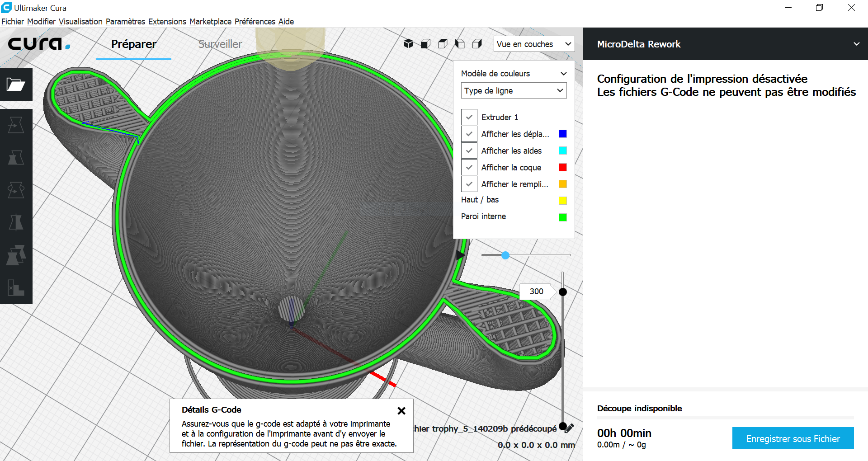Play the layer path simulation

460,255
